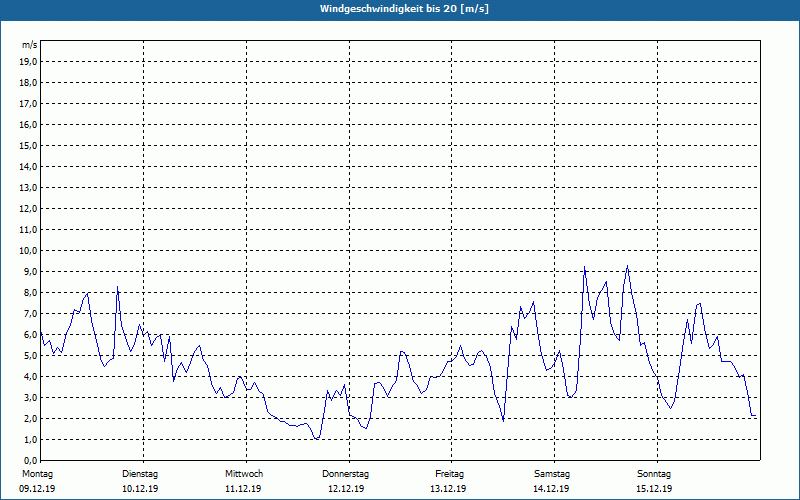This screenshot has width=800, height=500.
Task: Click the 'Freitag' day label
Action: pos(449,474)
